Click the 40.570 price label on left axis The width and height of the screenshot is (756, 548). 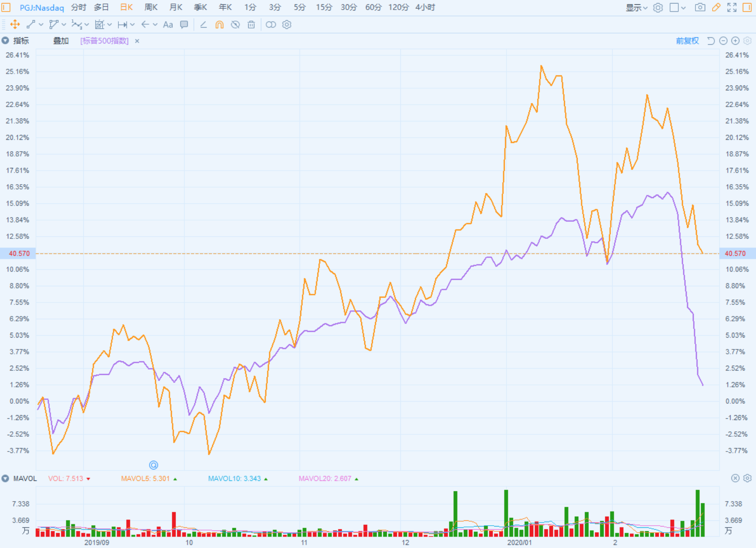(19, 253)
